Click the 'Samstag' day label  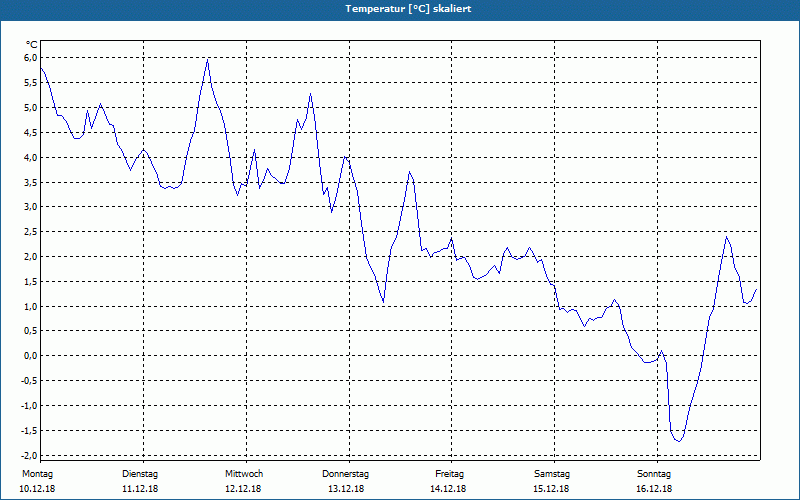click(x=552, y=474)
